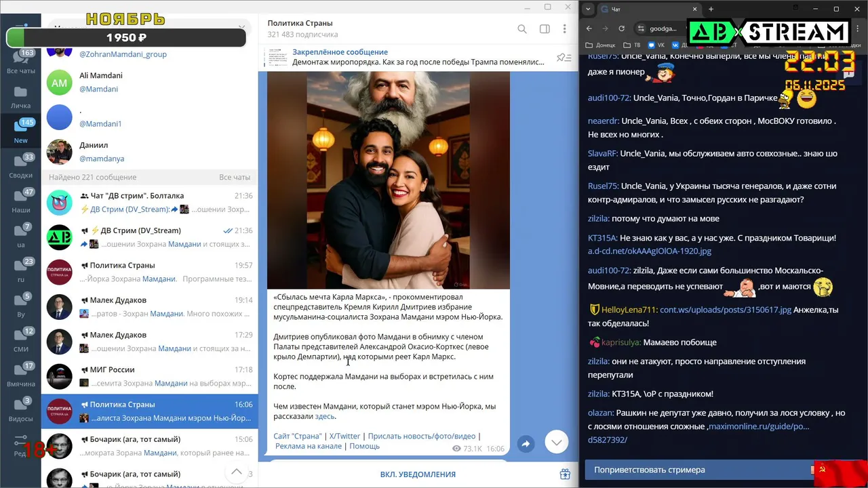Reload the browser page
868x488 pixels.
coord(621,28)
